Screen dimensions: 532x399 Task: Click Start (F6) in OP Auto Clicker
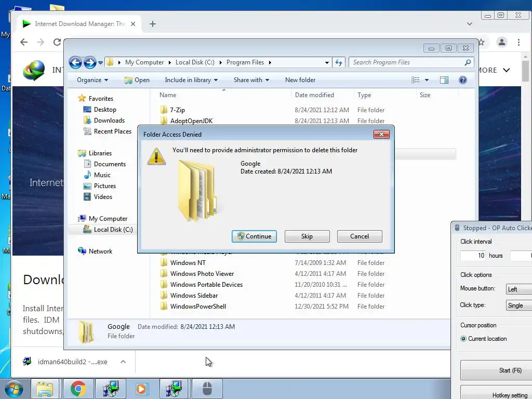click(x=496, y=370)
